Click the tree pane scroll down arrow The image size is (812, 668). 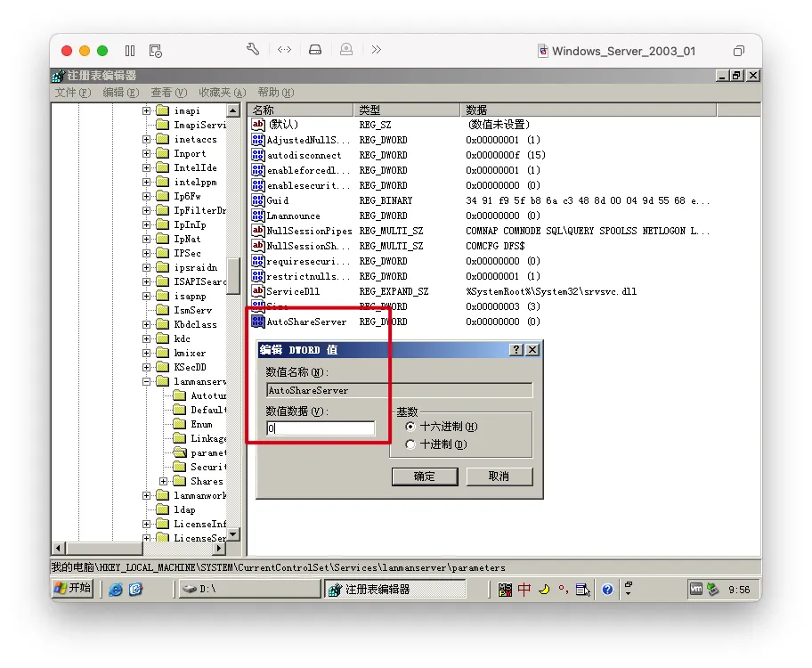(x=233, y=534)
